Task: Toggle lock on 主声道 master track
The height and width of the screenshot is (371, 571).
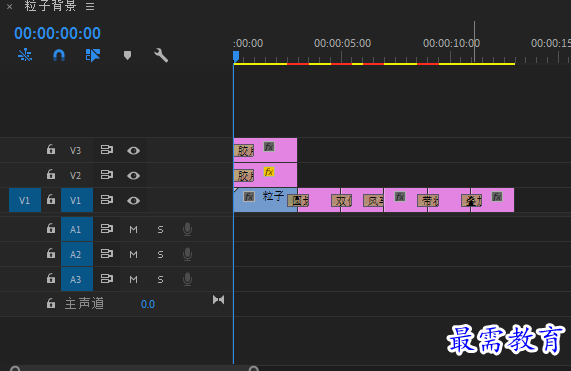Action: coord(51,303)
